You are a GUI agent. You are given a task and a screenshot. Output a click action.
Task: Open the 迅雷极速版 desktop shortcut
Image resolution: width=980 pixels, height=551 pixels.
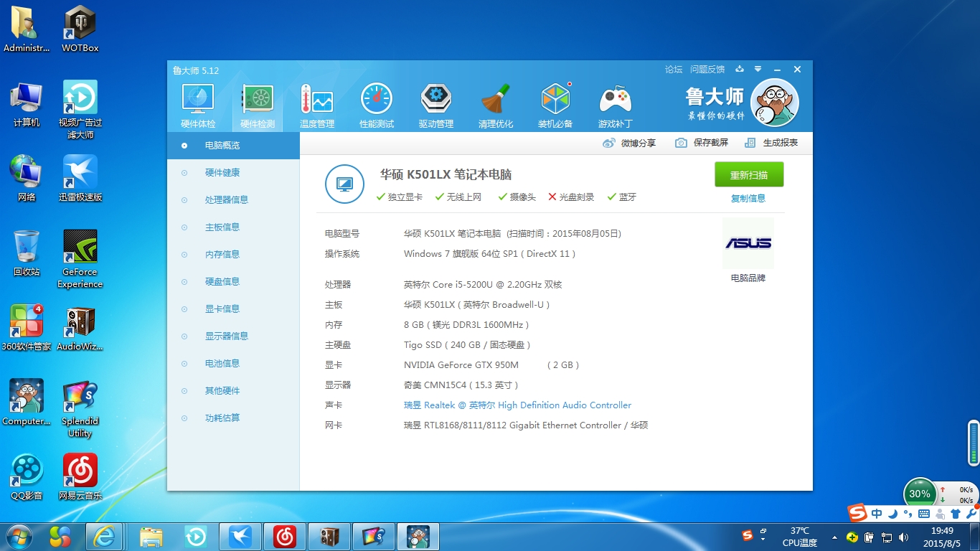click(80, 179)
